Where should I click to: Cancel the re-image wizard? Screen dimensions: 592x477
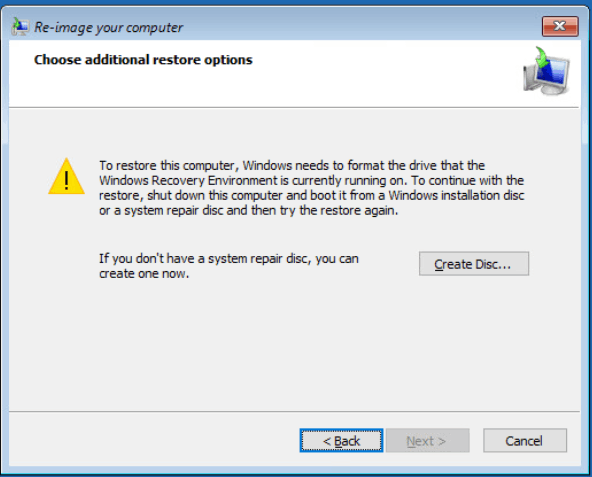click(x=525, y=440)
